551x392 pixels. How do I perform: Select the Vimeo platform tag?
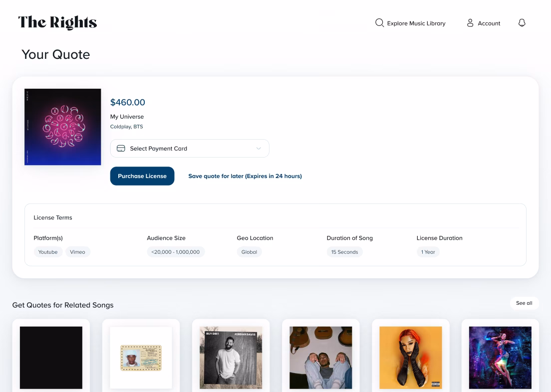coord(77,252)
